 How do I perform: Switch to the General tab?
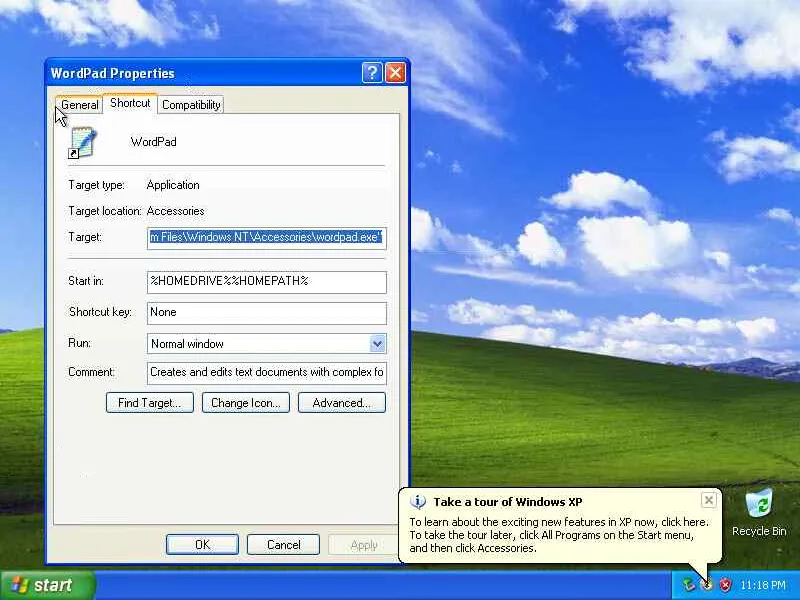click(x=79, y=105)
